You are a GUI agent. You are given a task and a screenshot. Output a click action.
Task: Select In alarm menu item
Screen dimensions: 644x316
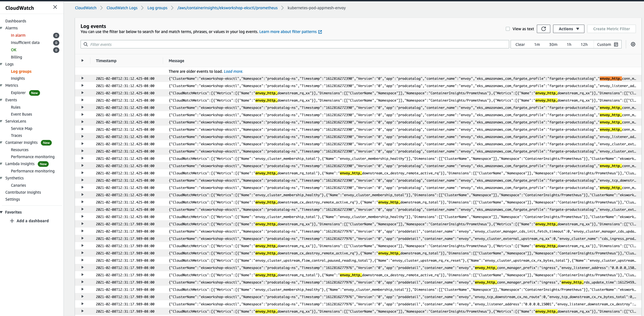[18, 35]
